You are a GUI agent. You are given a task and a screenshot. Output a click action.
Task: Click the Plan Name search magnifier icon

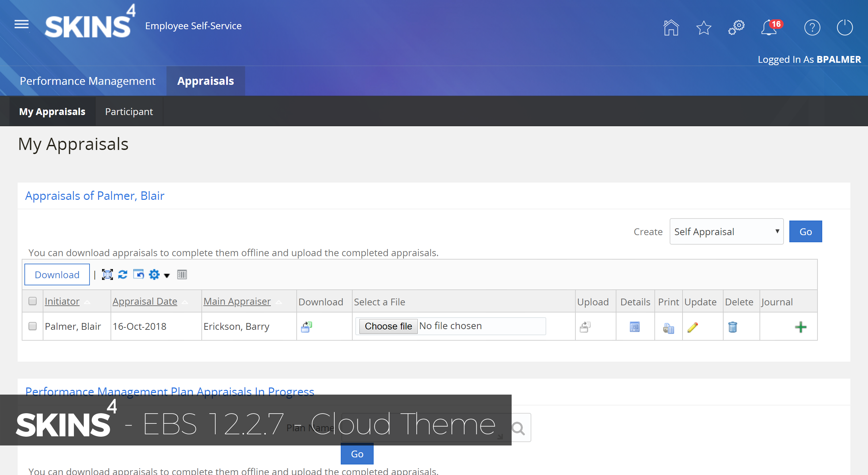pyautogui.click(x=518, y=428)
